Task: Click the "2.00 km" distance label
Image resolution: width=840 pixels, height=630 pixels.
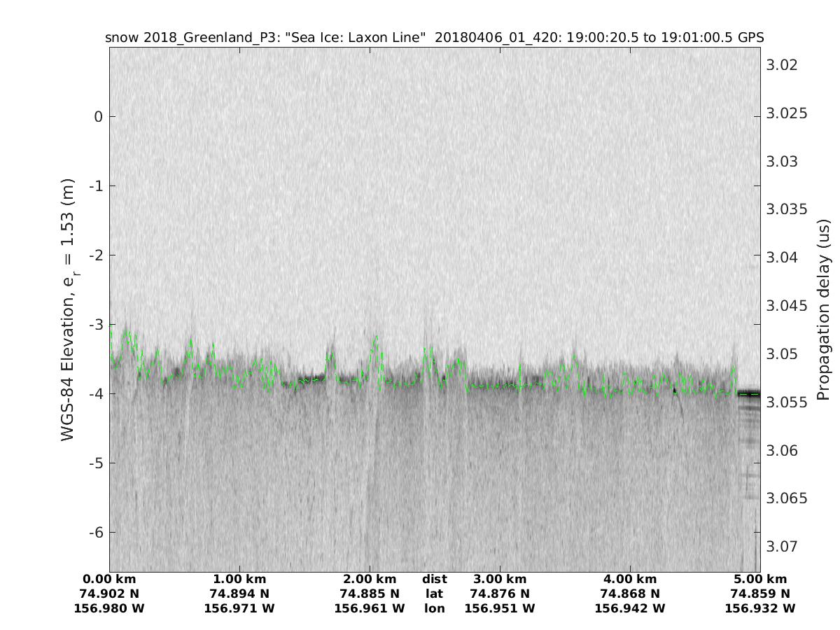Action: (x=370, y=580)
